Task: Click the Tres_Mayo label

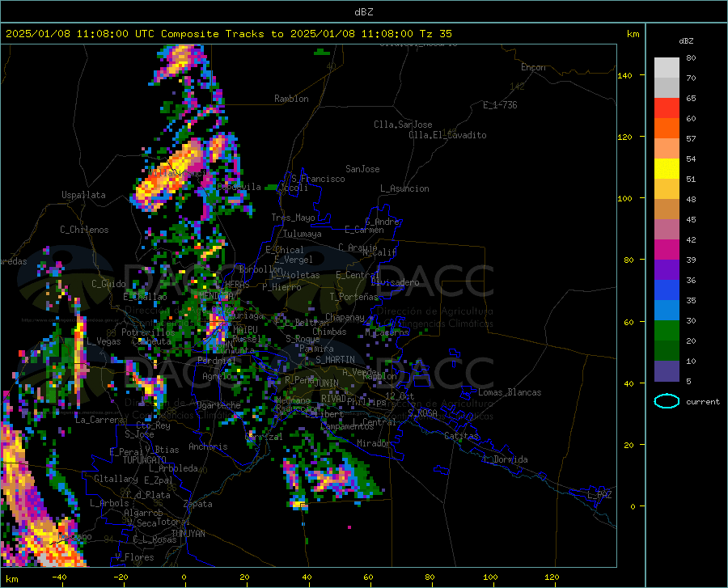Action: 293,218
